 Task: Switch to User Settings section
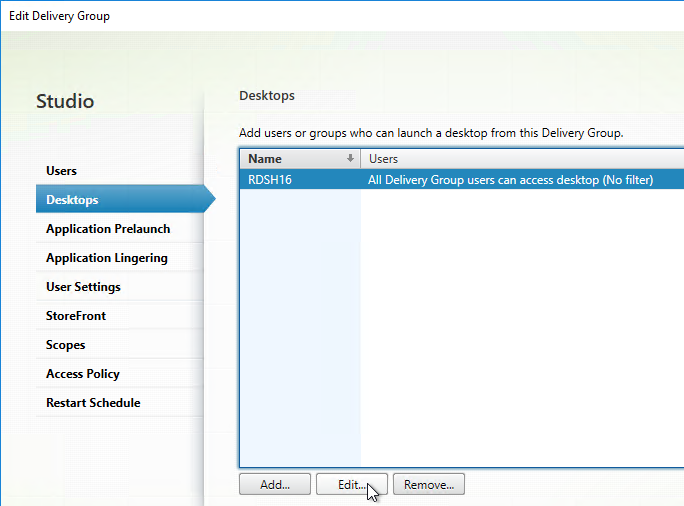(83, 287)
